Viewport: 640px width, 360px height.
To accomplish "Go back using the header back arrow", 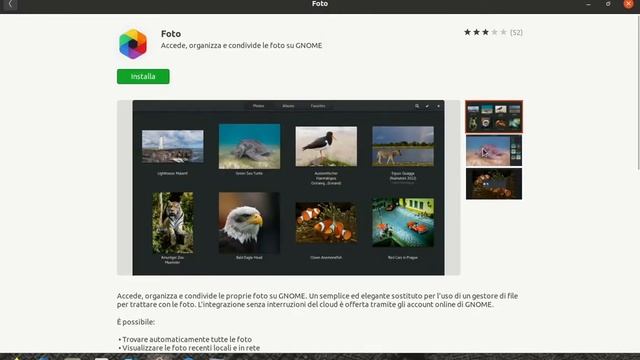I will 10,4.
